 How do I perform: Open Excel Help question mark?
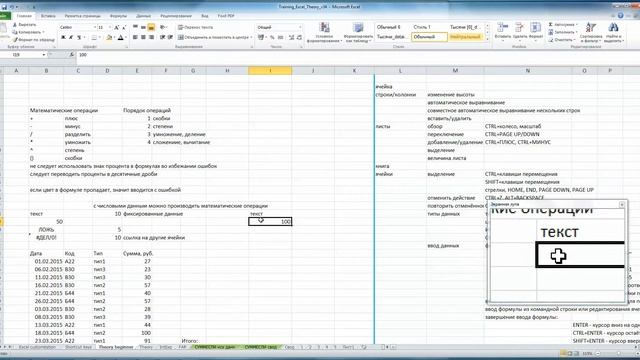(x=620, y=16)
